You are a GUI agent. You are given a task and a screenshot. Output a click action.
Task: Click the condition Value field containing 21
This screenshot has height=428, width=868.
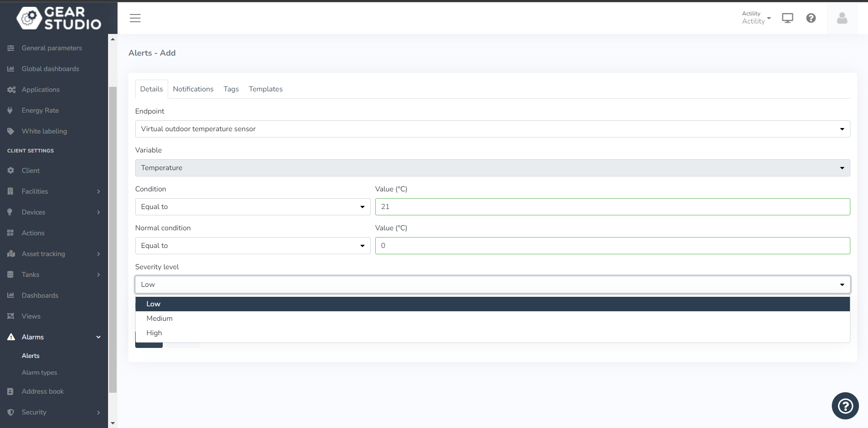point(612,207)
